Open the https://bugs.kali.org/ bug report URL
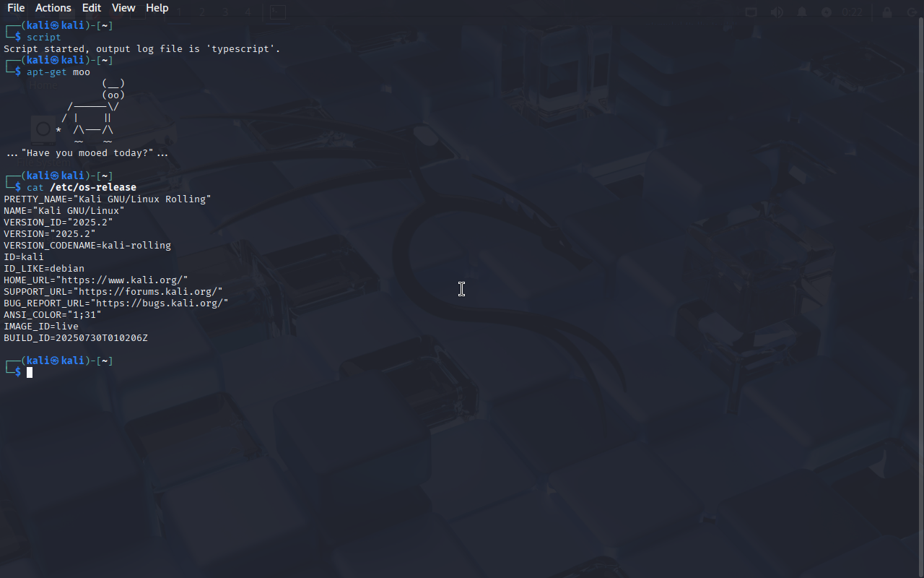924x578 pixels. pos(162,303)
